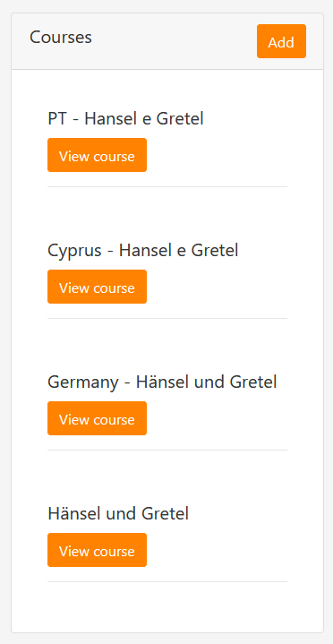Click the word Cyprus in the second title
This screenshot has width=333, height=644.
(x=74, y=251)
